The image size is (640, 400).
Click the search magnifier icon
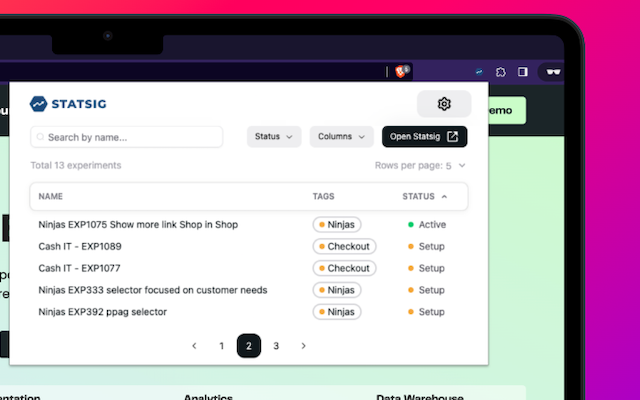[40, 137]
